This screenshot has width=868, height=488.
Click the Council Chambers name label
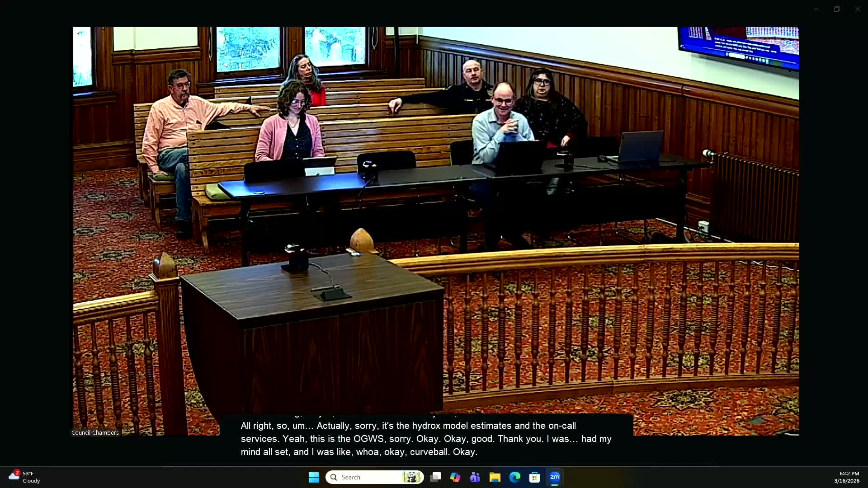(x=95, y=432)
